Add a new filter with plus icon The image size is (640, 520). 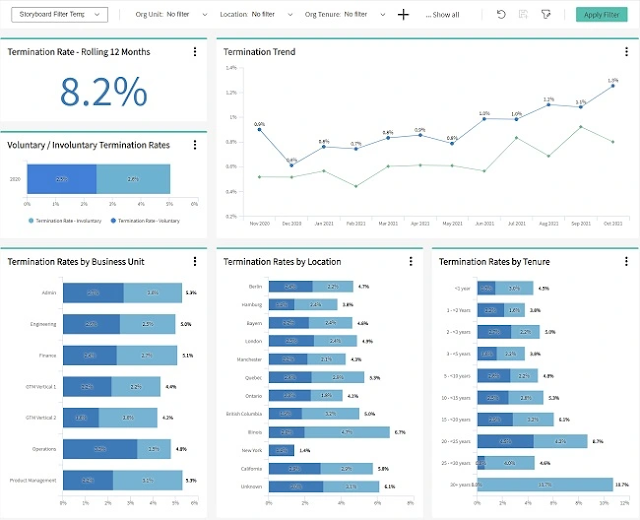click(403, 15)
